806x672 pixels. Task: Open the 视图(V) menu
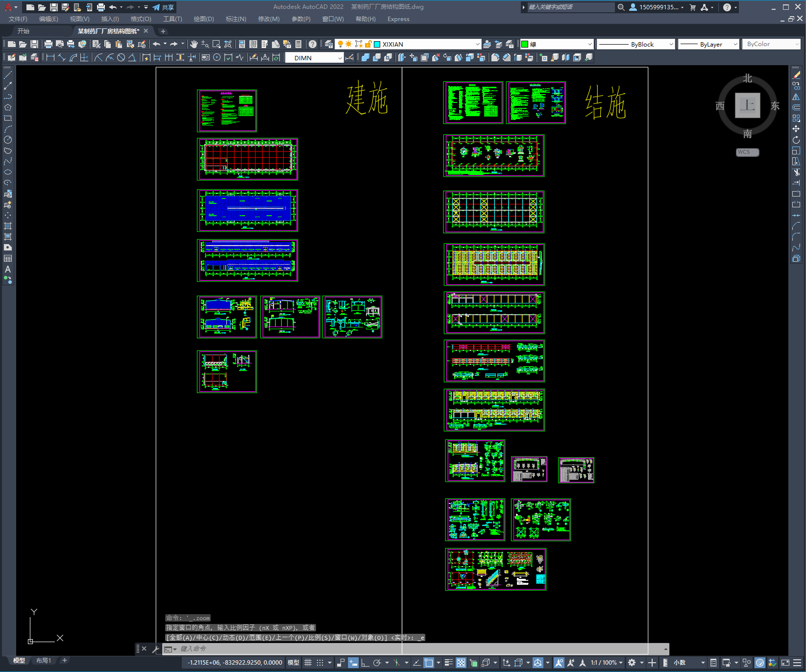click(79, 19)
